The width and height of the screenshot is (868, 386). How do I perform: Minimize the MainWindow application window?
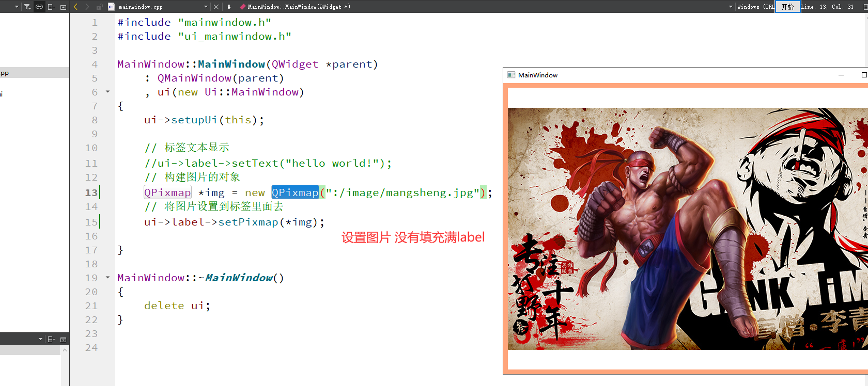841,75
